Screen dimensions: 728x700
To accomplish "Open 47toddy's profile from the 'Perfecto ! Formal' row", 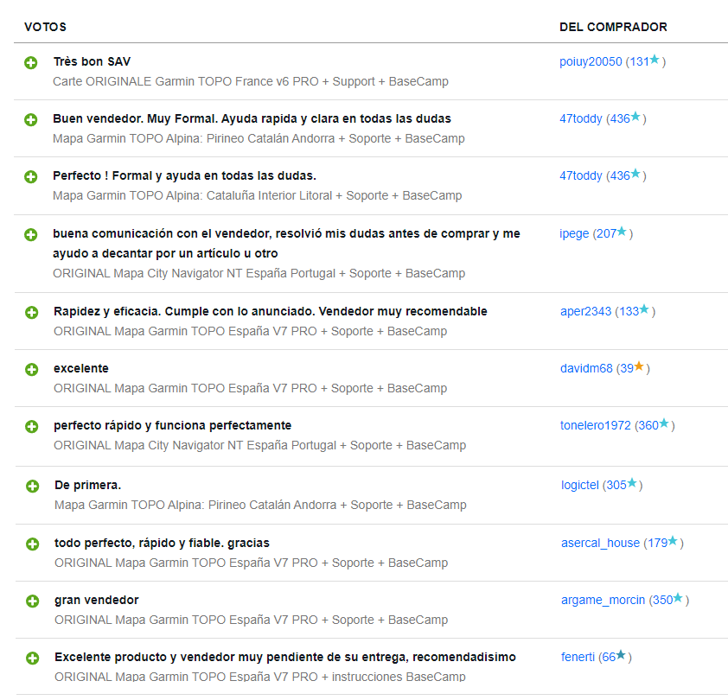I will [581, 176].
